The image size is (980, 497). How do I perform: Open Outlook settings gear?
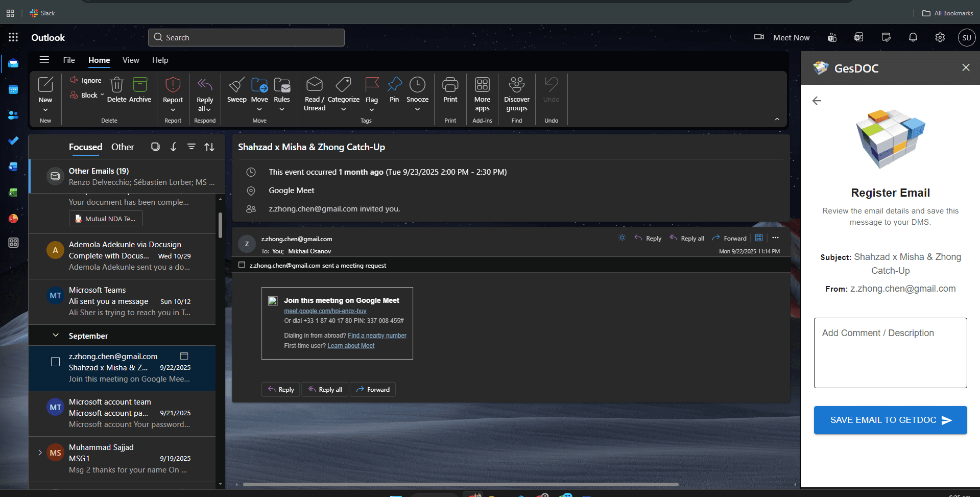click(x=940, y=37)
